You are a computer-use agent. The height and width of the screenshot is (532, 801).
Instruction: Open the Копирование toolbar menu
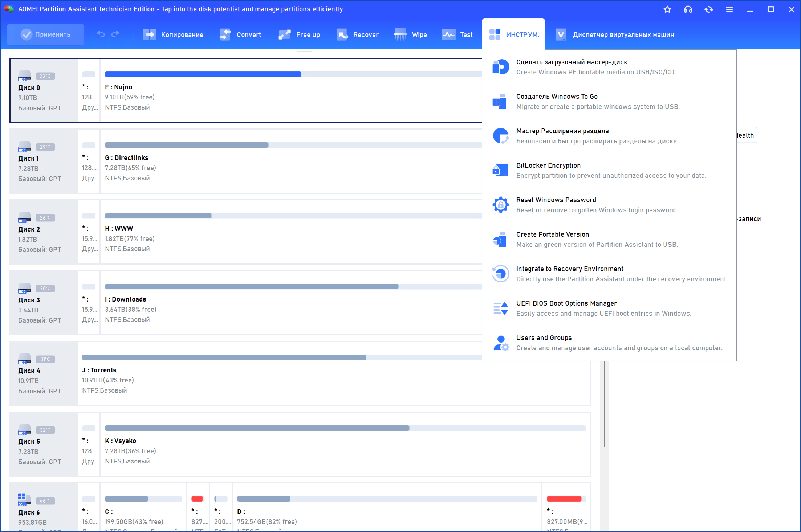pos(173,34)
